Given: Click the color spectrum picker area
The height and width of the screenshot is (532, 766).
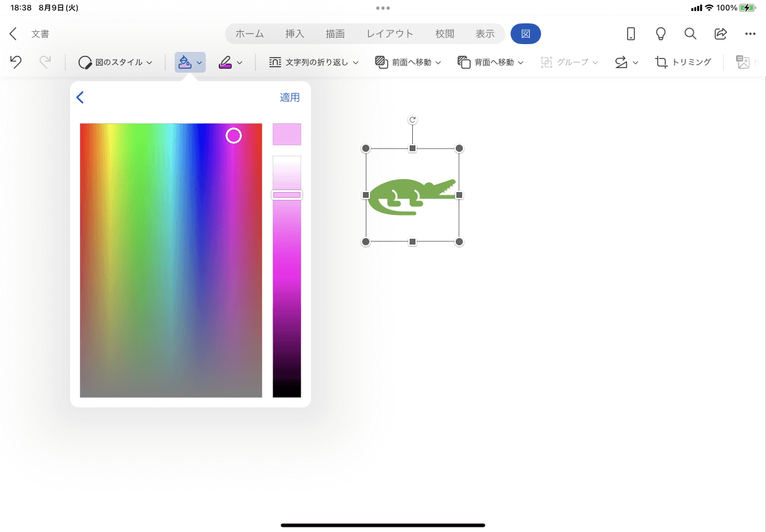Looking at the screenshot, I should [171, 260].
